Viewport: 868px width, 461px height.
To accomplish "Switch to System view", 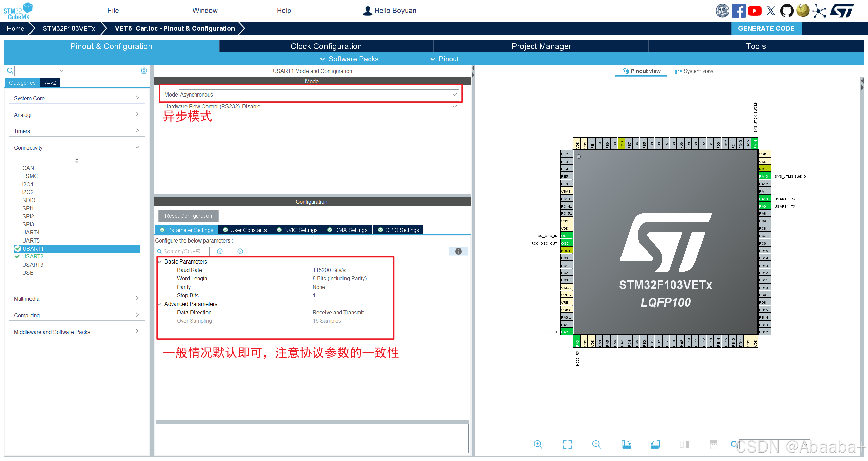I will (x=694, y=71).
